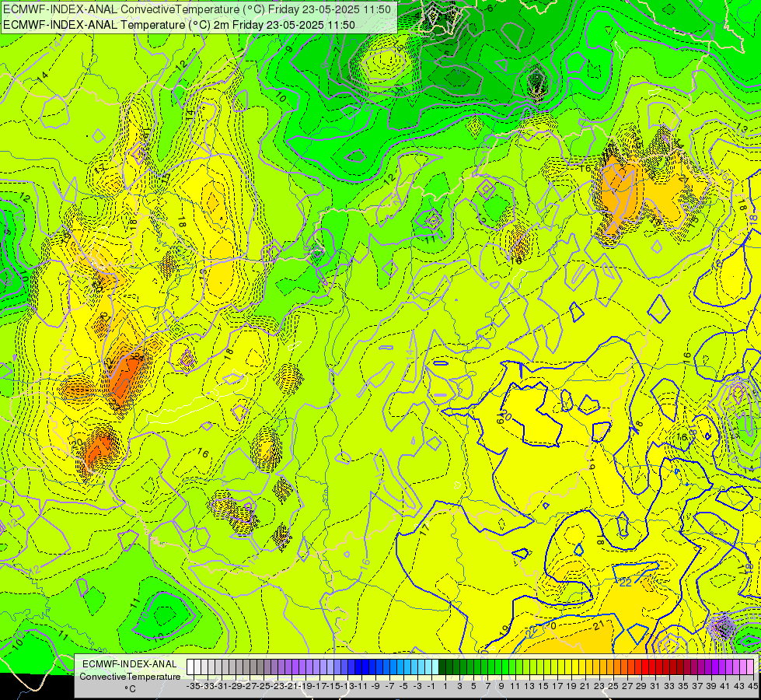
Task: Pick the darkest green swatch beside light cyan
Action: 442,667
